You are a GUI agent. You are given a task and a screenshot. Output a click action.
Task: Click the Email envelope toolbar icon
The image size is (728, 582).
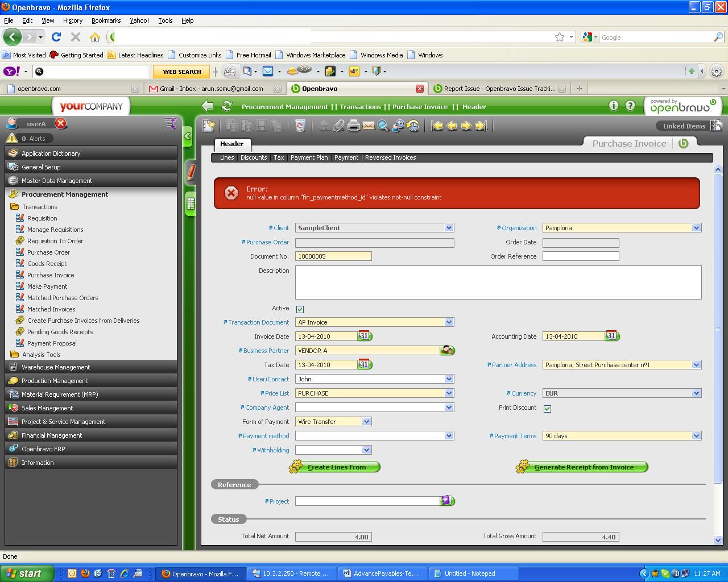click(x=369, y=126)
